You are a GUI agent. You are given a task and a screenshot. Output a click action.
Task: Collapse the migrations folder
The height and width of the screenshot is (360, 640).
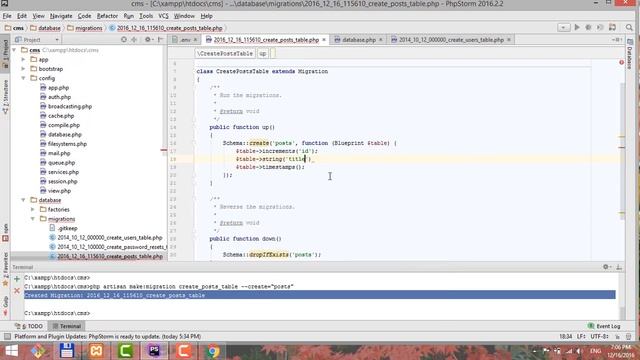[33, 219]
